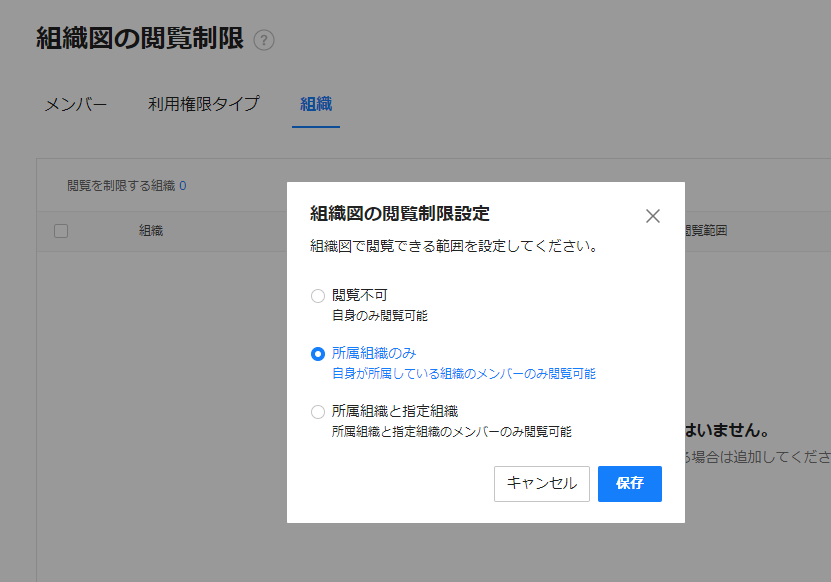Click the 閲覧を制限する組織 count label
This screenshot has height=582, width=831.
coord(126,185)
